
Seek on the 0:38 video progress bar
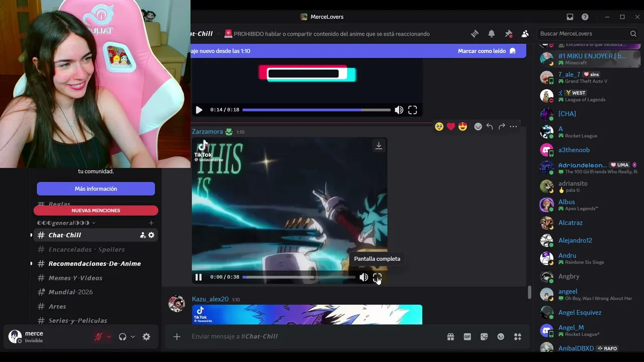click(x=299, y=277)
